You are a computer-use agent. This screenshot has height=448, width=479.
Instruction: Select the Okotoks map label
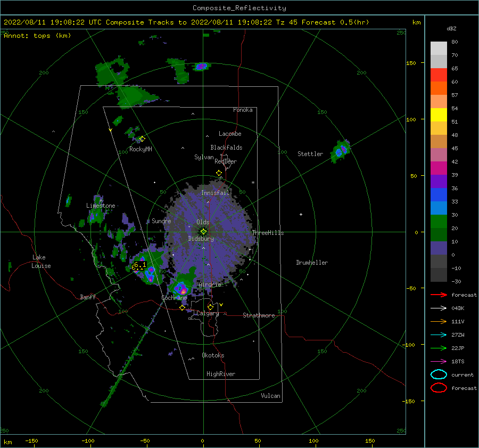(x=213, y=355)
